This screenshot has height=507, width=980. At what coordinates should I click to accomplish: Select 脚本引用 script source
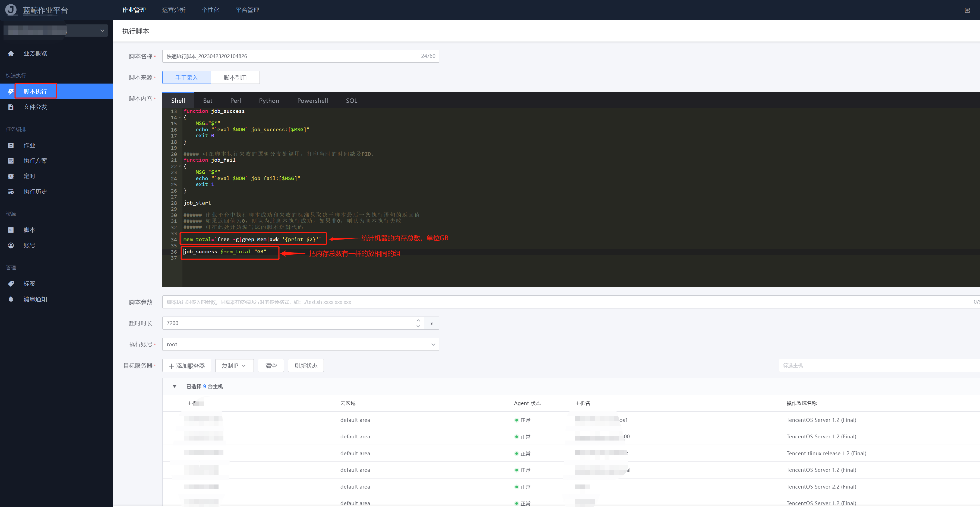235,78
